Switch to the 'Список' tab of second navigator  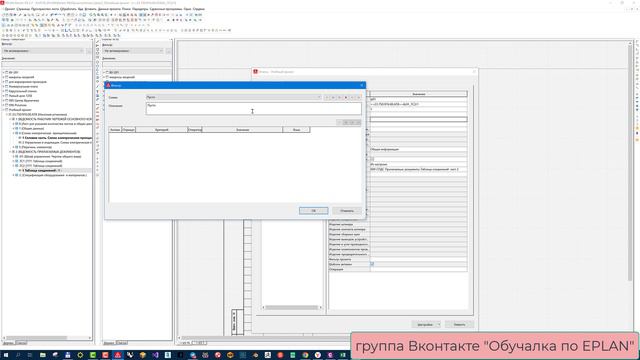click(x=122, y=343)
